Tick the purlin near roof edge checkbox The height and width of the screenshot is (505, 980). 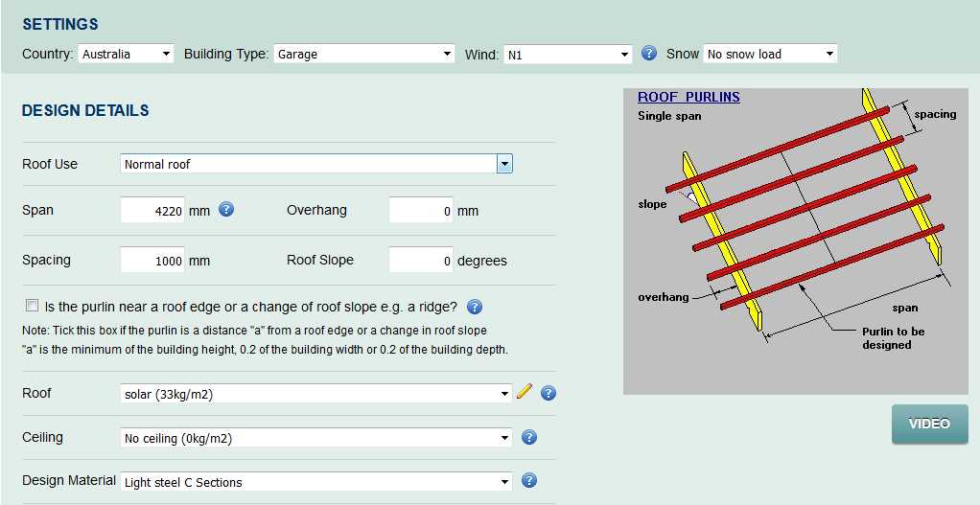point(33,306)
